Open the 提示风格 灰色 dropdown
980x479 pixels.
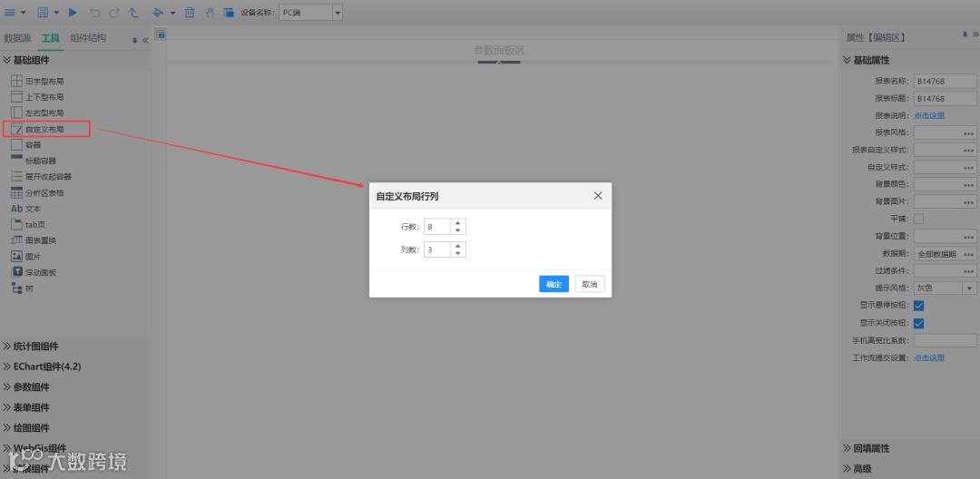click(969, 288)
